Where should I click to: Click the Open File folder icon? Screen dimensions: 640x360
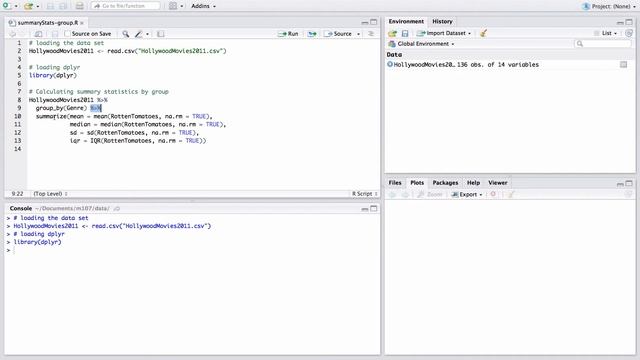click(x=28, y=6)
